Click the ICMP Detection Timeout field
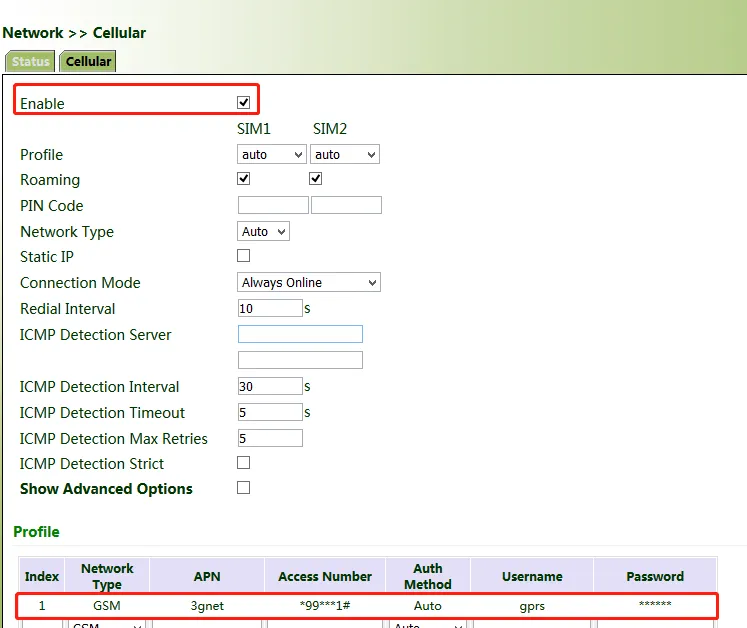Screen dimensions: 747x628 (x=270, y=412)
